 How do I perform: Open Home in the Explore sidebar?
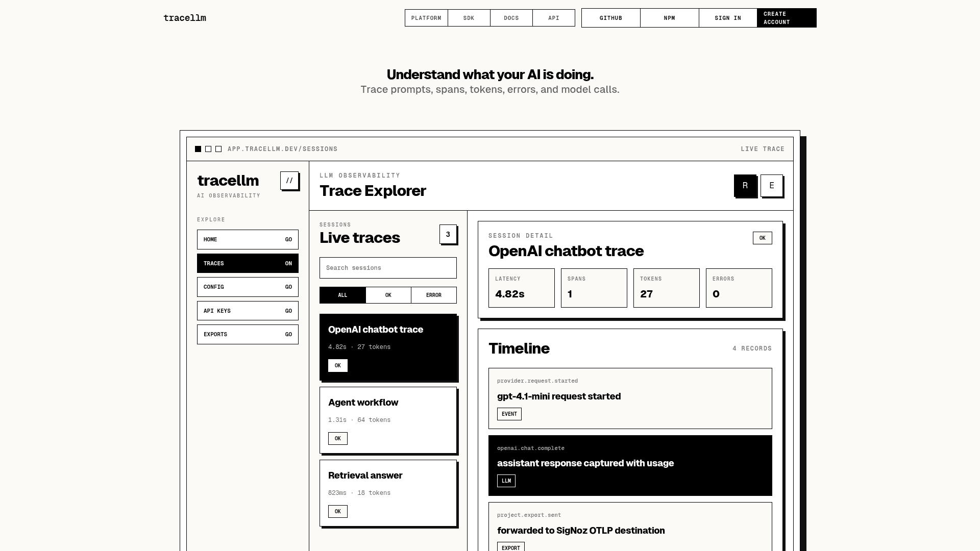(248, 239)
